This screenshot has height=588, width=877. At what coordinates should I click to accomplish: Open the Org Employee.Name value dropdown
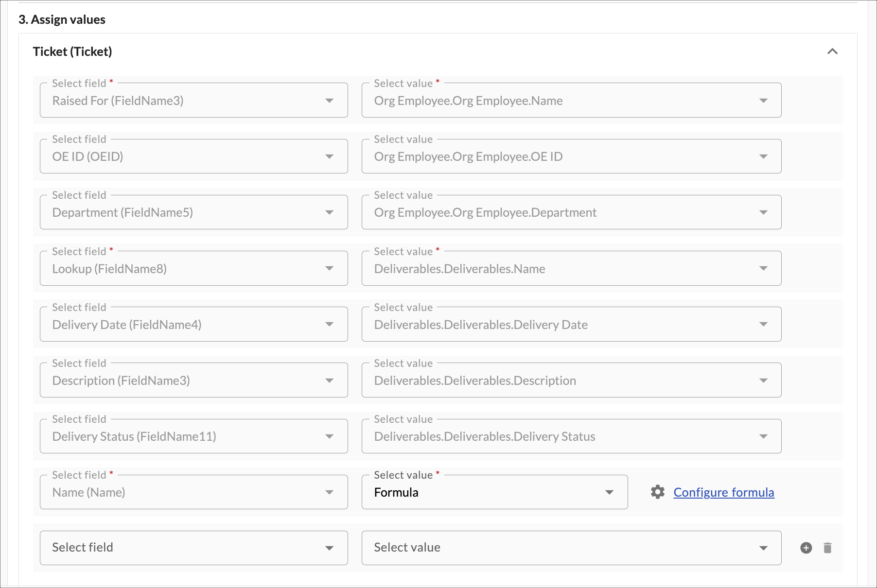tap(571, 101)
